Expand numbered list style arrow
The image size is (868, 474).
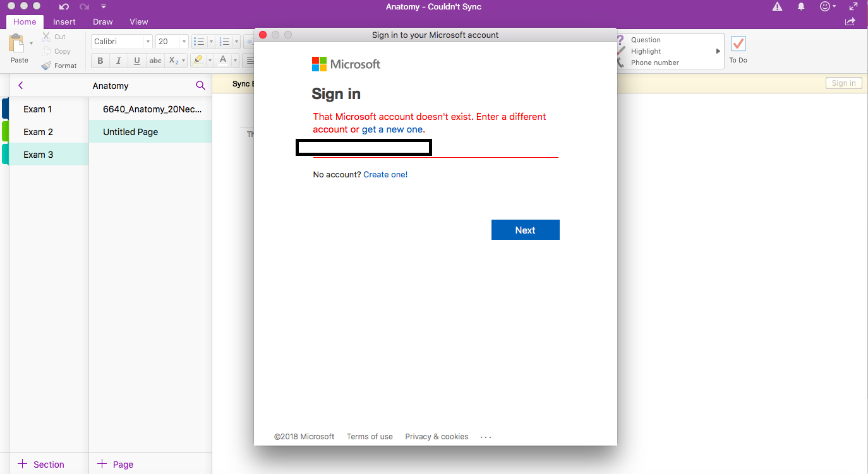(x=237, y=42)
